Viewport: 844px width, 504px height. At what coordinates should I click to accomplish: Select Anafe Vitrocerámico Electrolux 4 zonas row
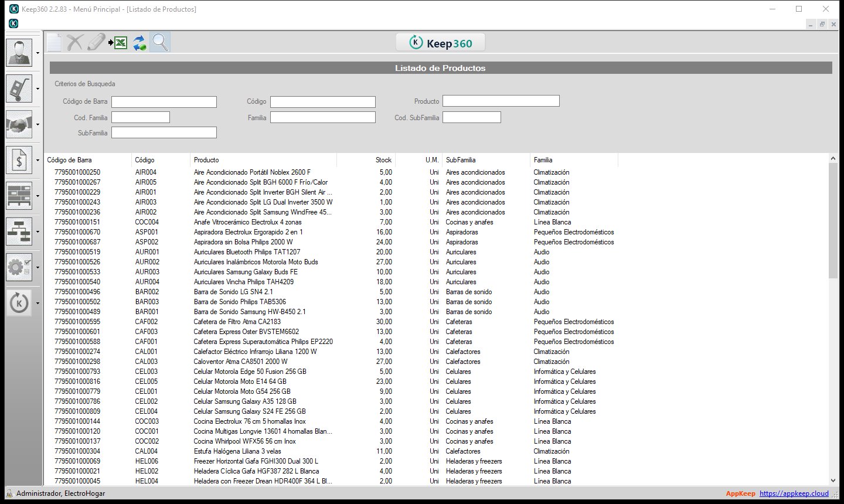(331, 222)
